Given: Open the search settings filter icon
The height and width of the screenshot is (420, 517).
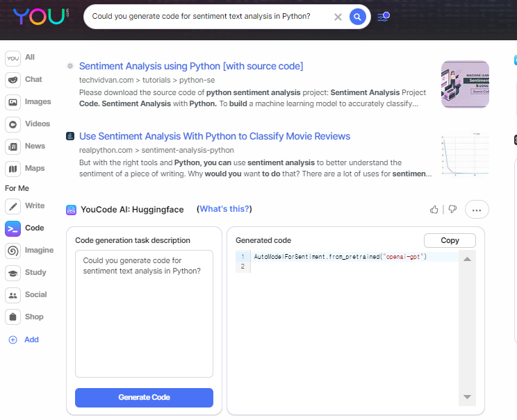Looking at the screenshot, I should point(384,17).
